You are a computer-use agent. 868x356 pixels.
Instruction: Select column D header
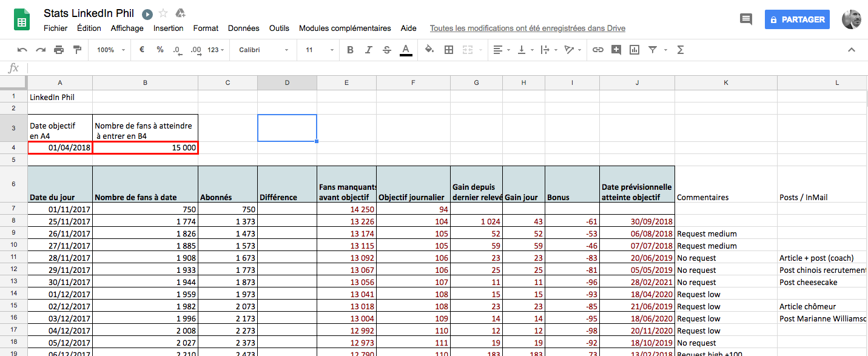[287, 83]
